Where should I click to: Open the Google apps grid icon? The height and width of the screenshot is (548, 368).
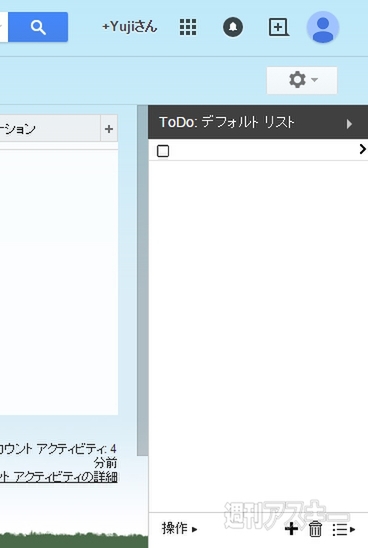(x=188, y=27)
